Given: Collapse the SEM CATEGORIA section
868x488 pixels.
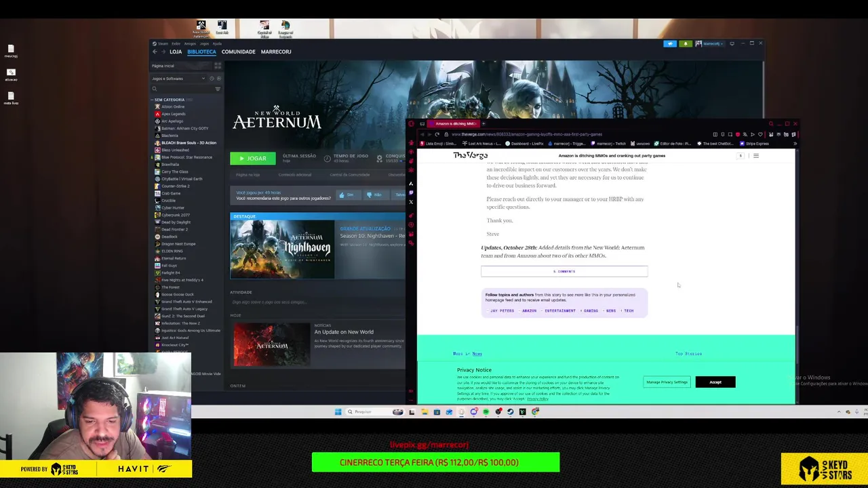Looking at the screenshot, I should click(x=169, y=100).
